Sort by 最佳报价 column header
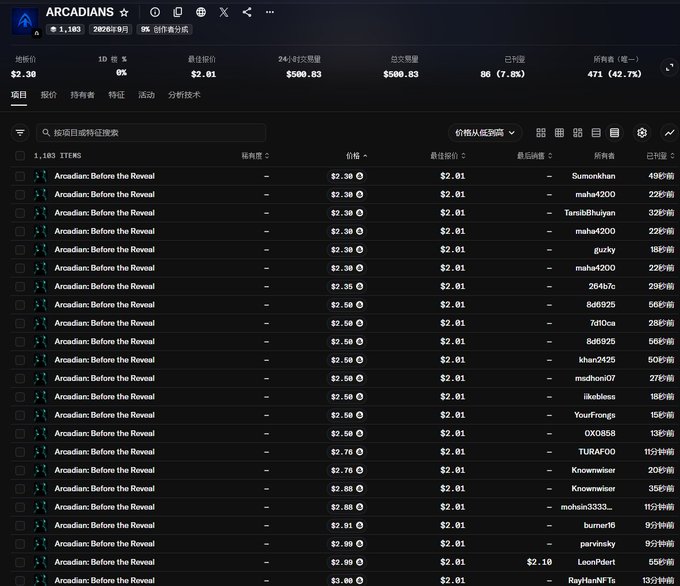 [448, 156]
